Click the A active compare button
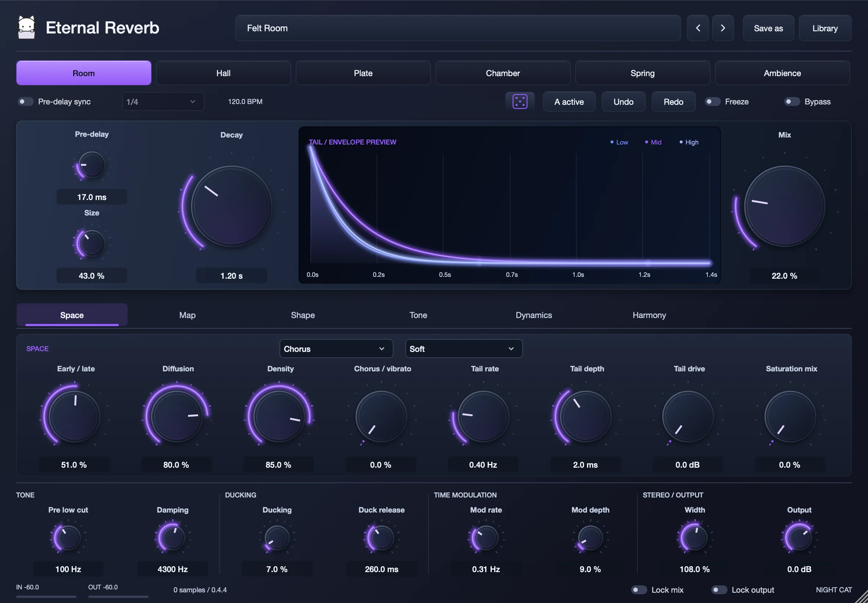868x603 pixels. coord(569,101)
